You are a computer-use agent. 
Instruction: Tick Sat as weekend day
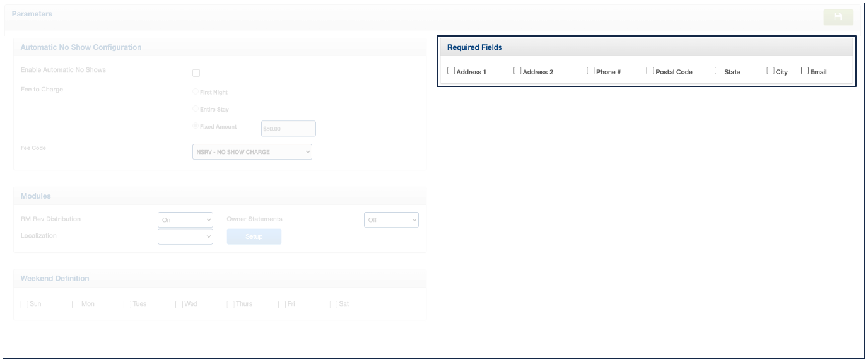point(334,305)
